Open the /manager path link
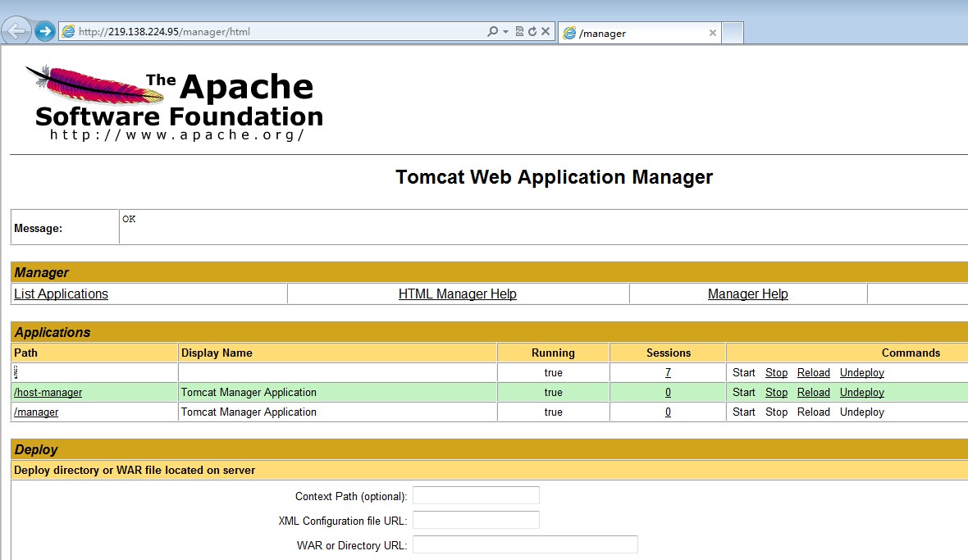The height and width of the screenshot is (560, 968). (x=36, y=412)
